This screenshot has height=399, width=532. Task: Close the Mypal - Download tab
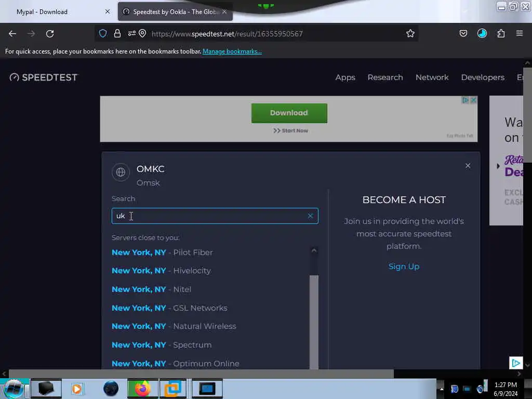coord(108,11)
